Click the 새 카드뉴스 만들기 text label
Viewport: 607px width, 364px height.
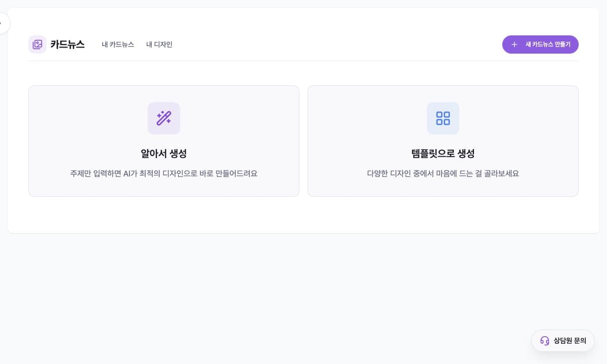(x=548, y=44)
